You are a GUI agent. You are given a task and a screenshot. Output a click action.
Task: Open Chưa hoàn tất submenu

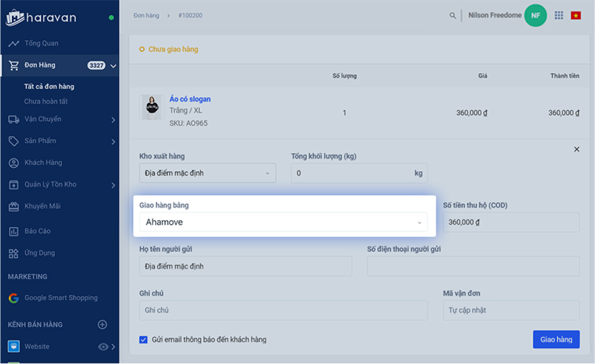(46, 101)
